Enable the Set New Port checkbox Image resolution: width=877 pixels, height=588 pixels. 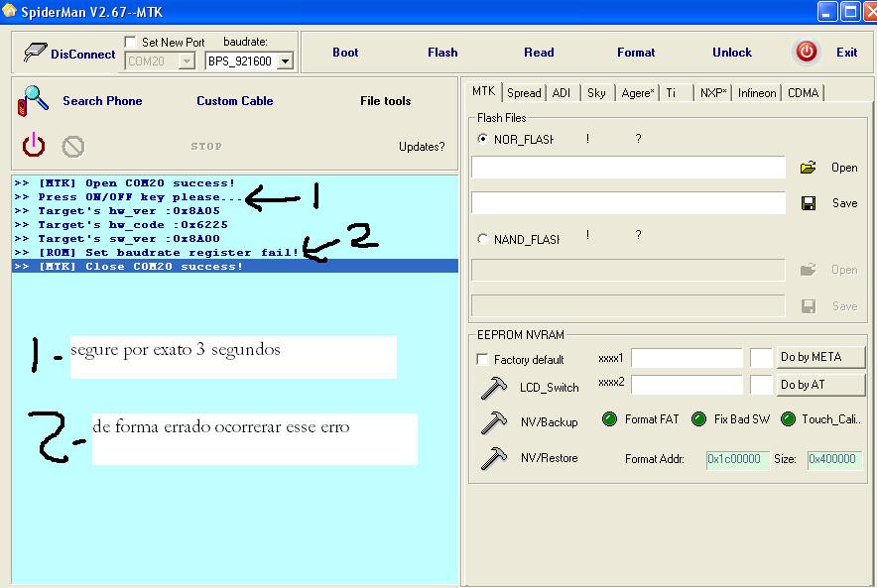pos(130,42)
